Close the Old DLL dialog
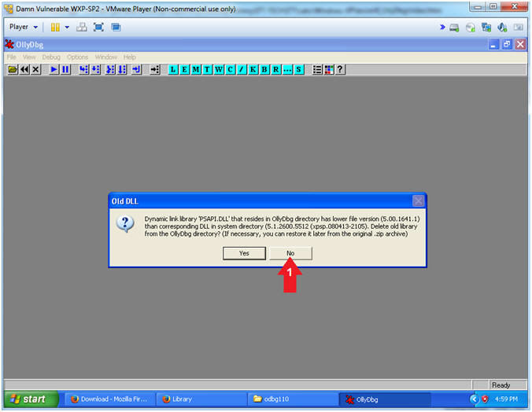Image resolution: width=532 pixels, height=412 pixels. [418, 201]
